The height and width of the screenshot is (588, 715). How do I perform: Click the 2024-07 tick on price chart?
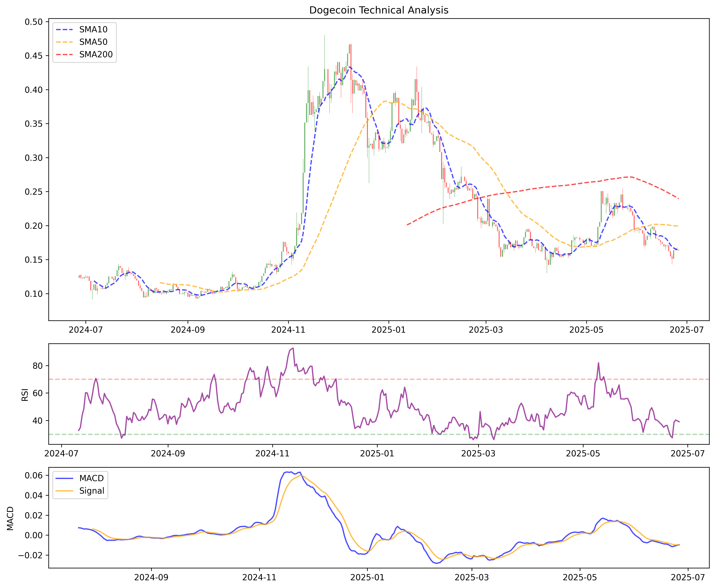pos(85,330)
